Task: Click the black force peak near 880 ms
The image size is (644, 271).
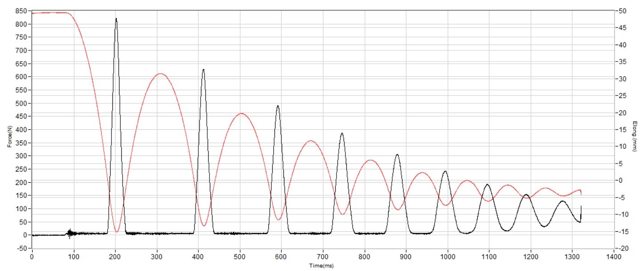Action: click(397, 155)
